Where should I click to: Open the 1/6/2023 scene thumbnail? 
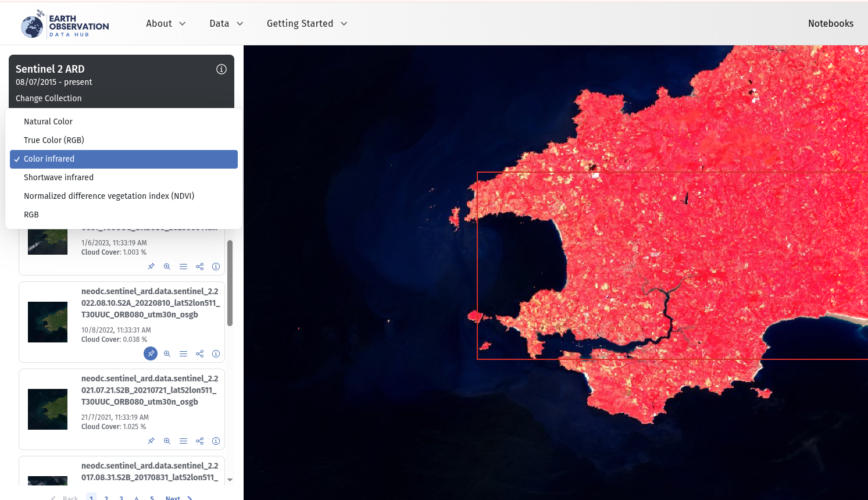[48, 242]
